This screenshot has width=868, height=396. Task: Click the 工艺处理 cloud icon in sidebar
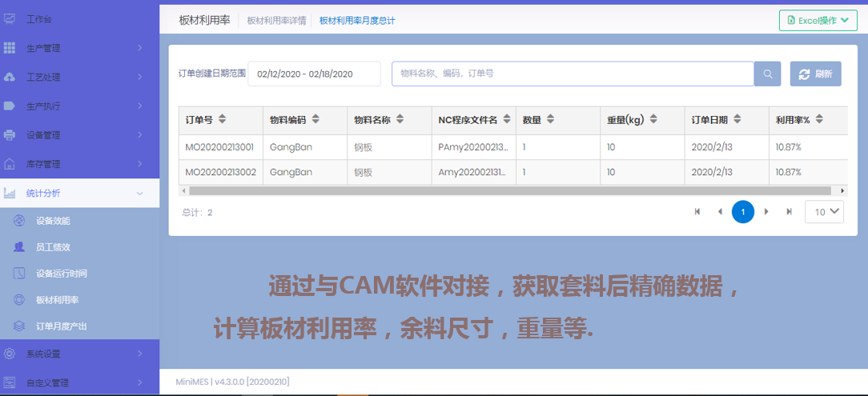pyautogui.click(x=10, y=78)
